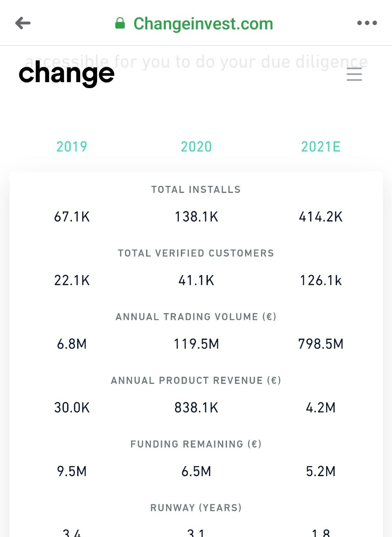Open the hamburger navigation menu
Screen dimensions: 392x537
coord(354,75)
